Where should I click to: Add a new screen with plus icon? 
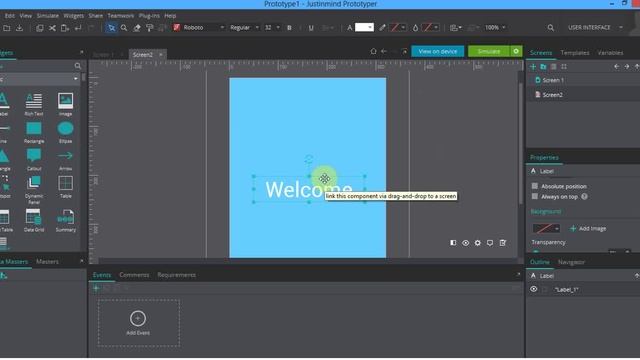[533, 67]
